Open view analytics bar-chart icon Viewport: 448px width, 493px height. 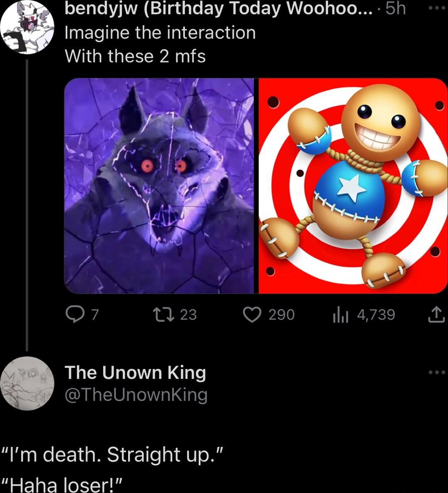coord(340,316)
